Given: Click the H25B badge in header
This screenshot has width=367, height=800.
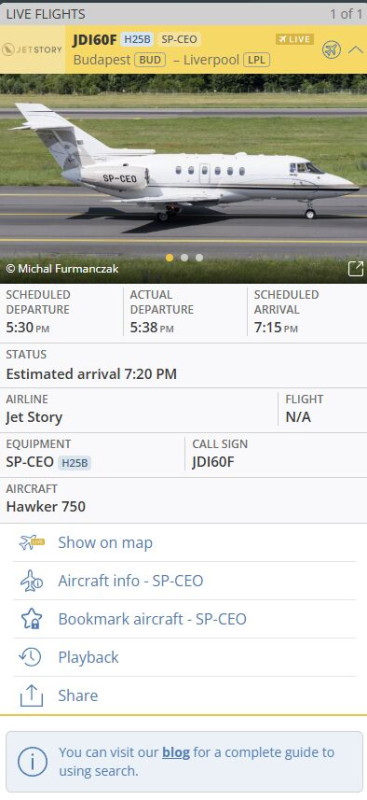Looking at the screenshot, I should [x=137, y=39].
